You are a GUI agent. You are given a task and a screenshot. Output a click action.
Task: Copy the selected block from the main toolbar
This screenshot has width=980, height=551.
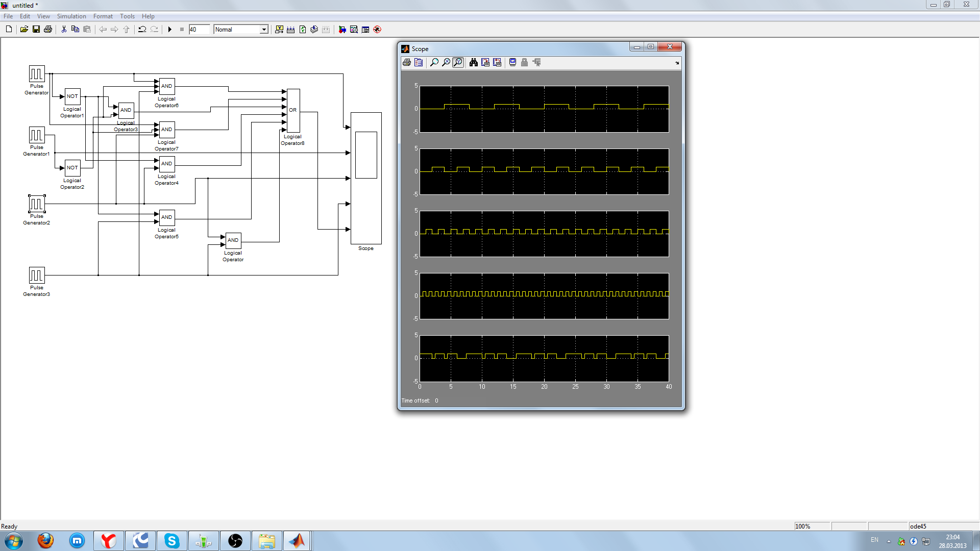pos(75,30)
